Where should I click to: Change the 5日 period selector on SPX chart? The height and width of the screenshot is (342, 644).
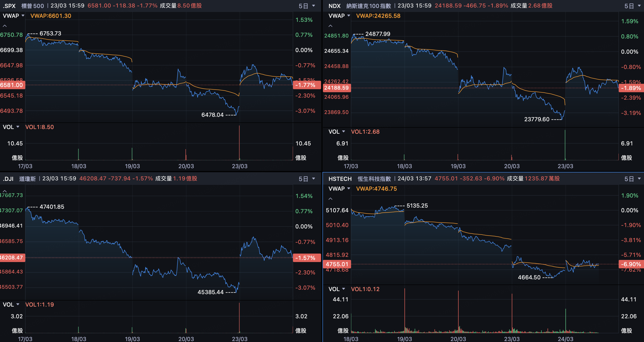point(307,6)
